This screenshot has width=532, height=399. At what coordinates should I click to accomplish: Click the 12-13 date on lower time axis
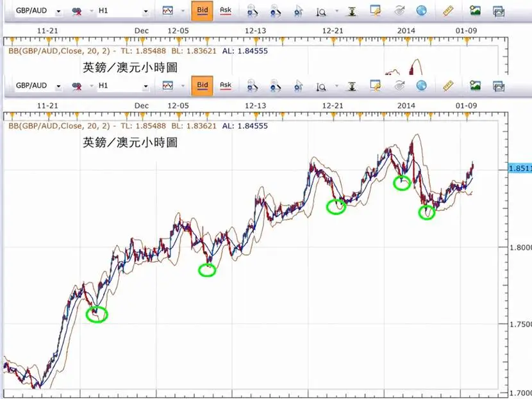click(x=256, y=106)
